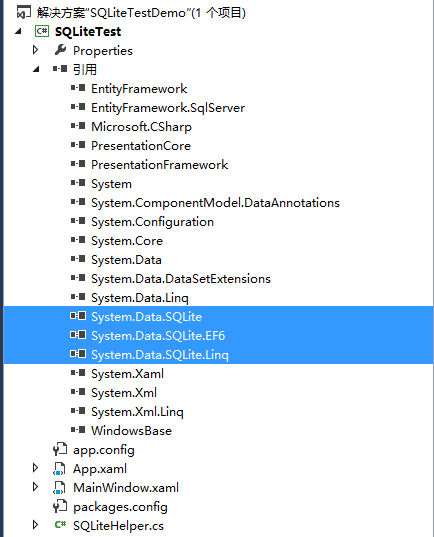Screen dimensions: 434x537
Task: Select the packages.config file
Action: (x=120, y=507)
